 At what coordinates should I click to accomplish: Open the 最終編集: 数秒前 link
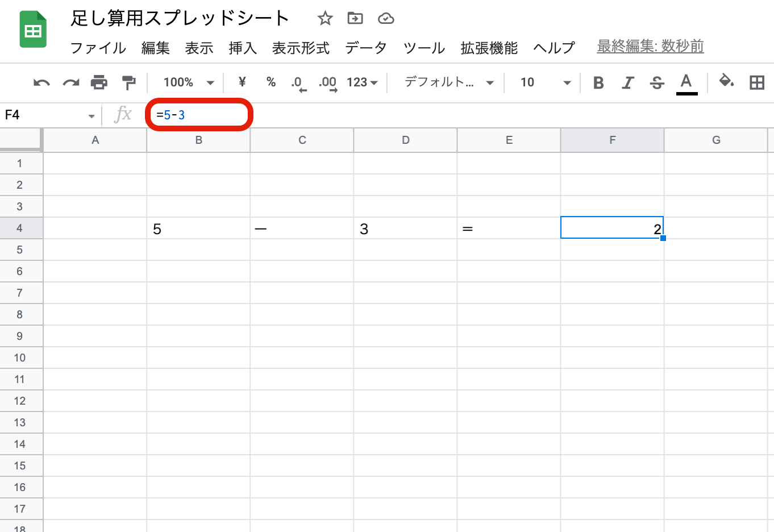tap(651, 46)
